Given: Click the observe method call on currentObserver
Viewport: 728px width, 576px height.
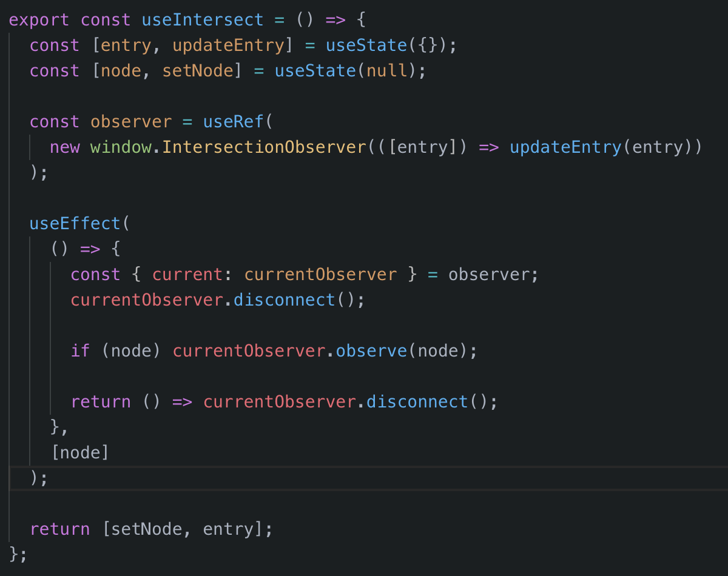Looking at the screenshot, I should pyautogui.click(x=371, y=350).
